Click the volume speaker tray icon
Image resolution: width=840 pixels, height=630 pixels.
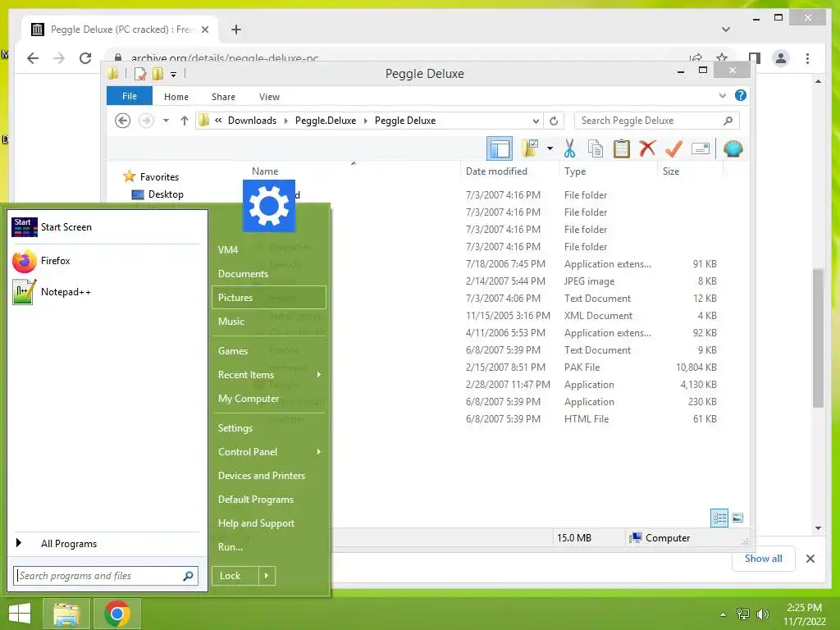point(762,614)
